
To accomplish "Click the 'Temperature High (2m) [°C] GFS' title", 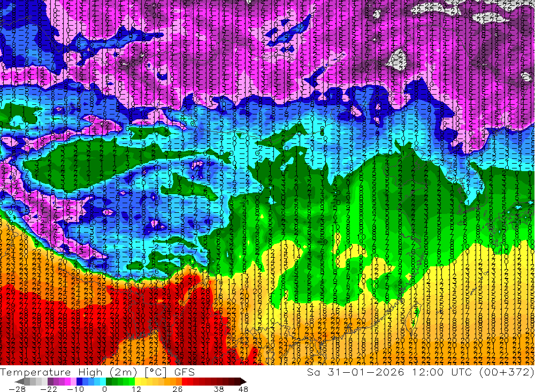I will (x=97, y=372).
